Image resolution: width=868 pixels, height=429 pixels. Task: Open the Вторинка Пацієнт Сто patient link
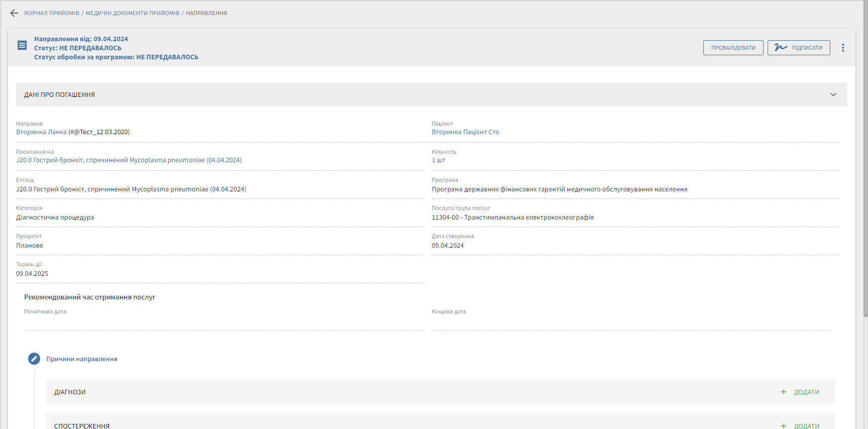tap(465, 132)
